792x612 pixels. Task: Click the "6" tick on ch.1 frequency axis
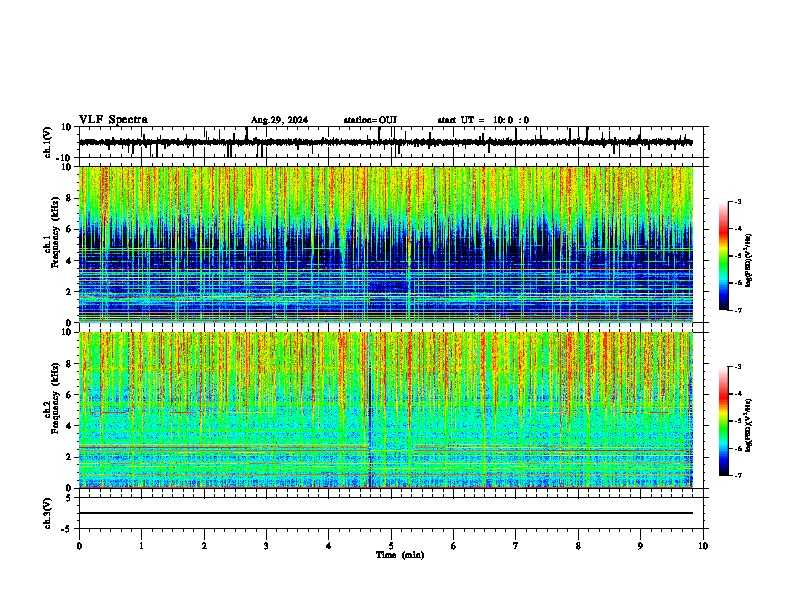tap(70, 229)
